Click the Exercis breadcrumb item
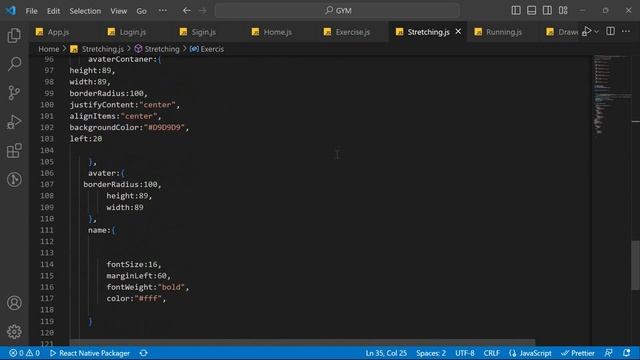 (207, 49)
